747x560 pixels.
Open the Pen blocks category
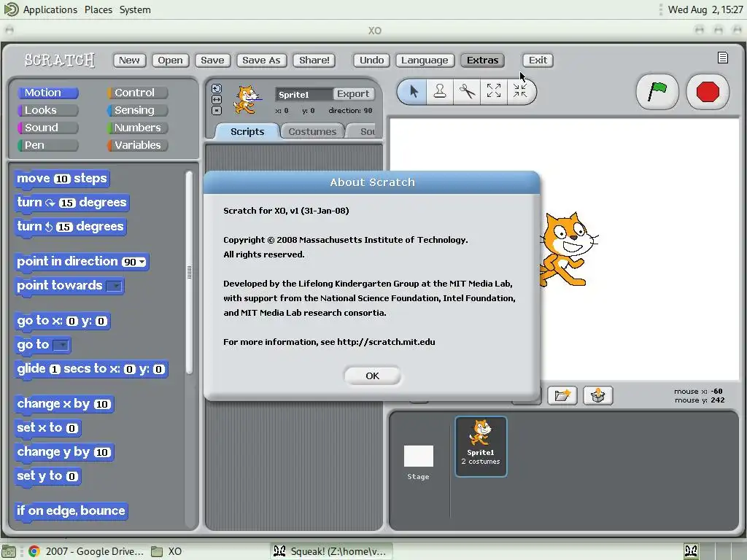coord(47,145)
